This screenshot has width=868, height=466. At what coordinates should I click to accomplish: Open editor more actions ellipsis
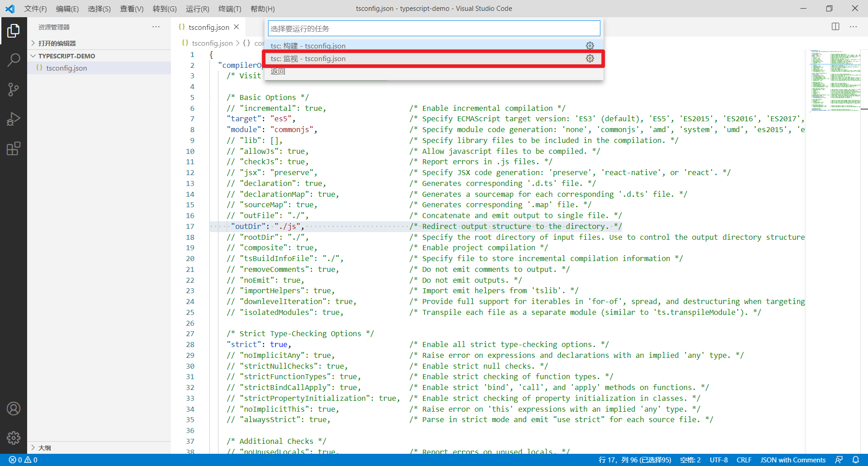pyautogui.click(x=853, y=27)
